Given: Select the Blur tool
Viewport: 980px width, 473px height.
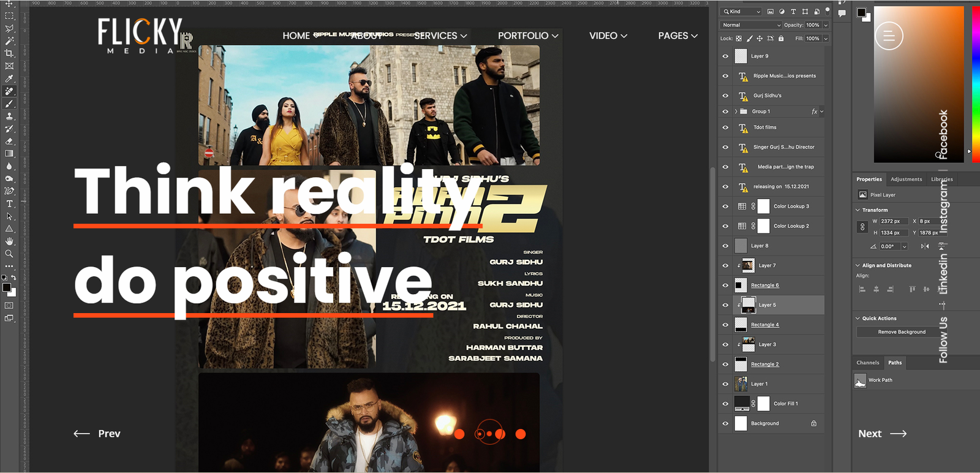Looking at the screenshot, I should pyautogui.click(x=9, y=166).
